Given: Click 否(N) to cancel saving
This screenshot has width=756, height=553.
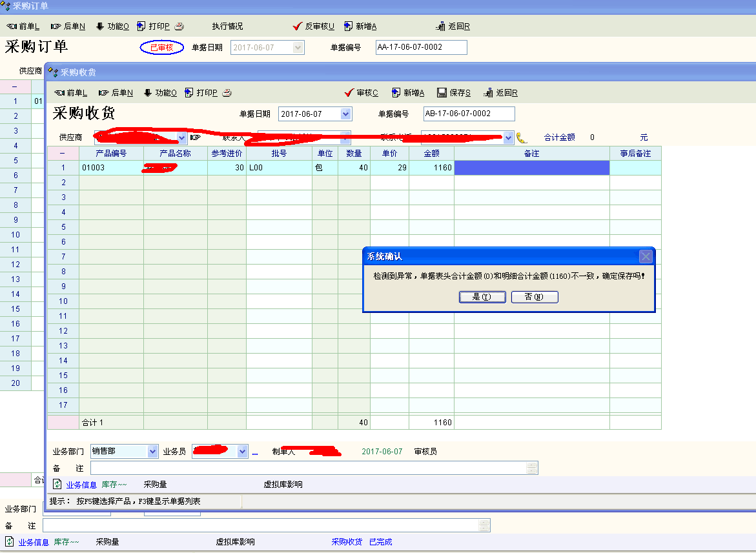Looking at the screenshot, I should point(534,297).
